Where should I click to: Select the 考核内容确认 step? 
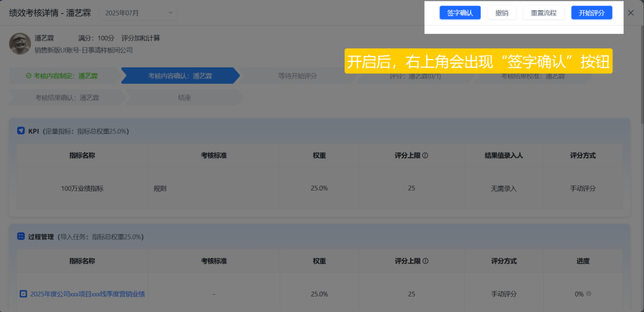180,76
